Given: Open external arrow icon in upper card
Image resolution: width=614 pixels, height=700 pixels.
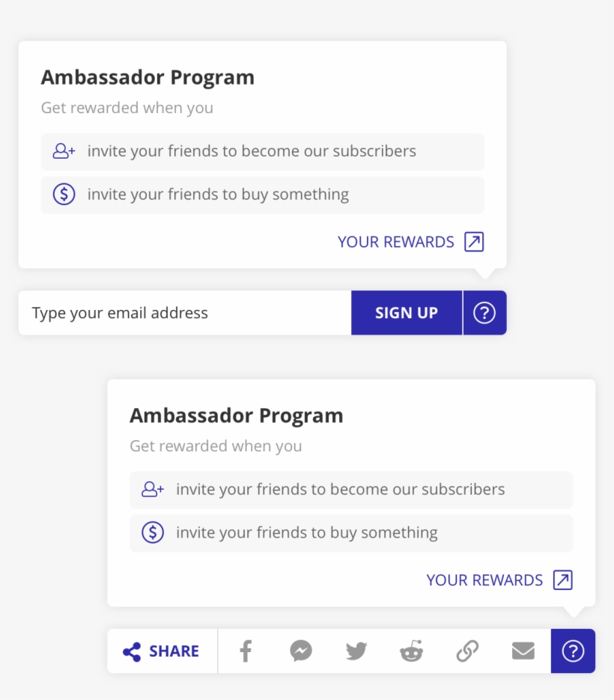Looking at the screenshot, I should coord(474,242).
